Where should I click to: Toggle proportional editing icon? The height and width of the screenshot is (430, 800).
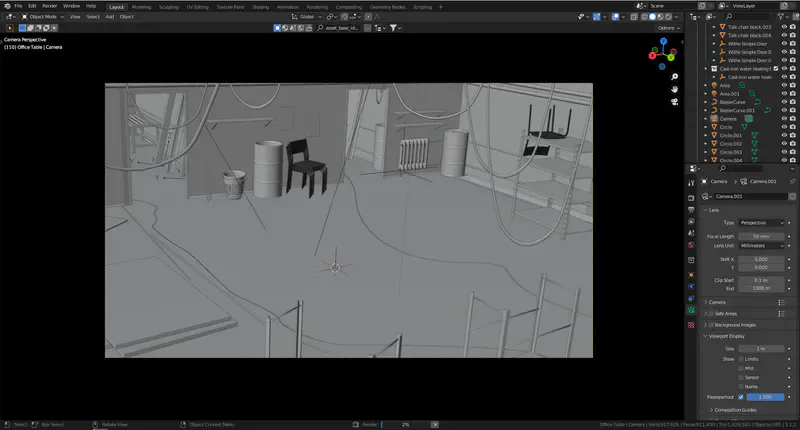tap(368, 17)
